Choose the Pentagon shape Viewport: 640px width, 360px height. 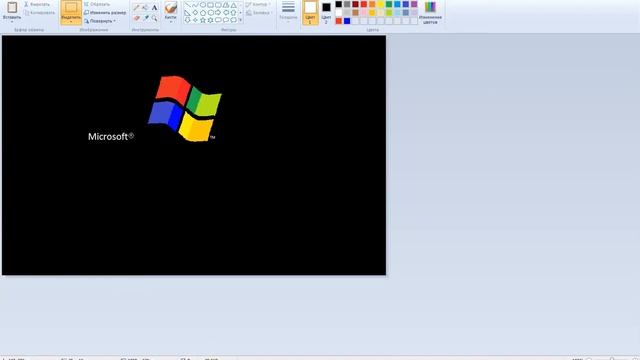click(203, 13)
